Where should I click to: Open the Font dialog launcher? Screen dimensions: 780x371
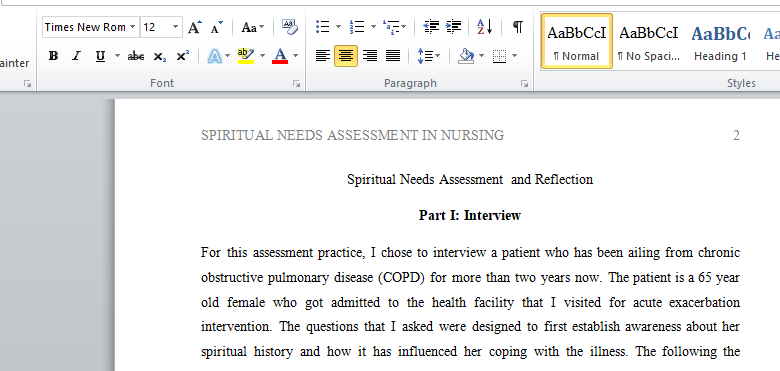(296, 84)
